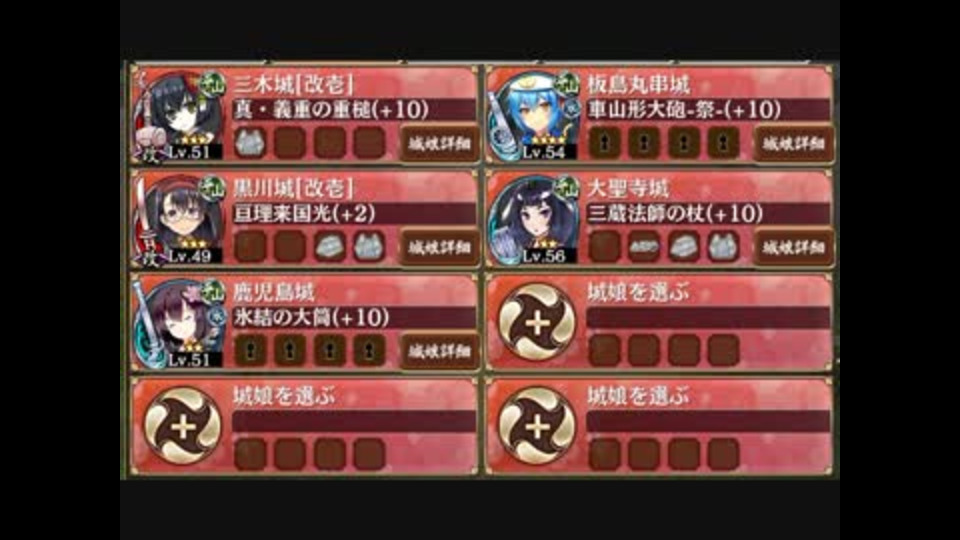This screenshot has height=540, width=960.
Task: Select first equipped item slot of 三木城[改壱]
Action: (x=250, y=143)
